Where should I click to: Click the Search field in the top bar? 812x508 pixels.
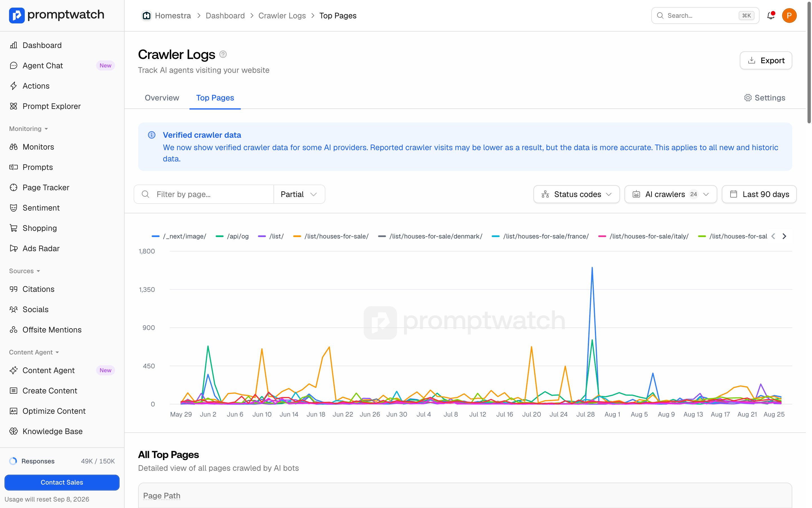705,16
